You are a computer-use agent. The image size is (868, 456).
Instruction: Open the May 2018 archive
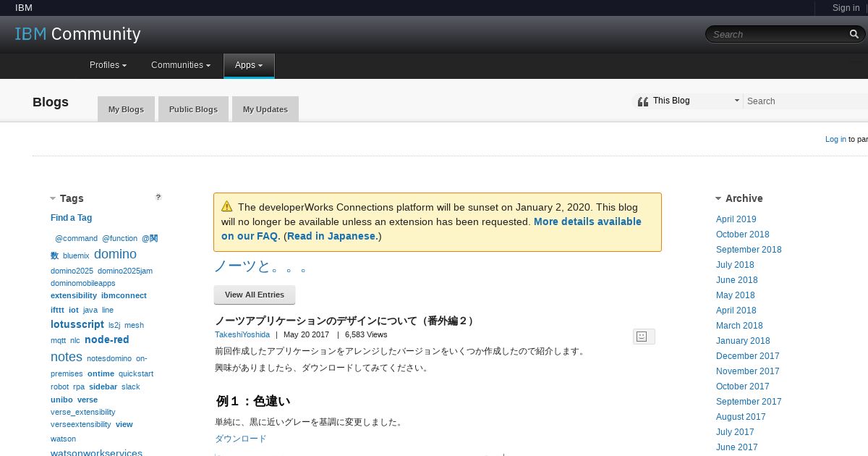point(736,295)
